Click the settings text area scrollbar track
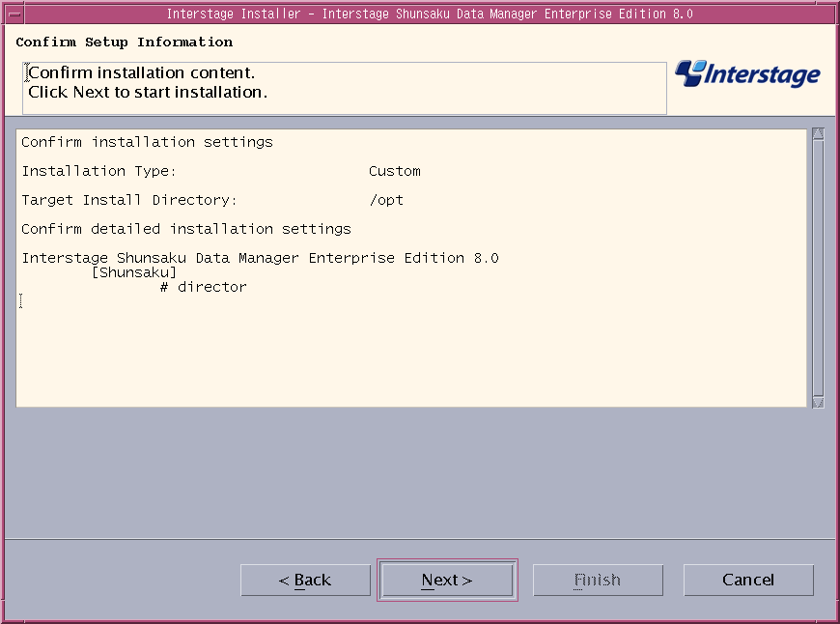The image size is (840, 624). 818,268
